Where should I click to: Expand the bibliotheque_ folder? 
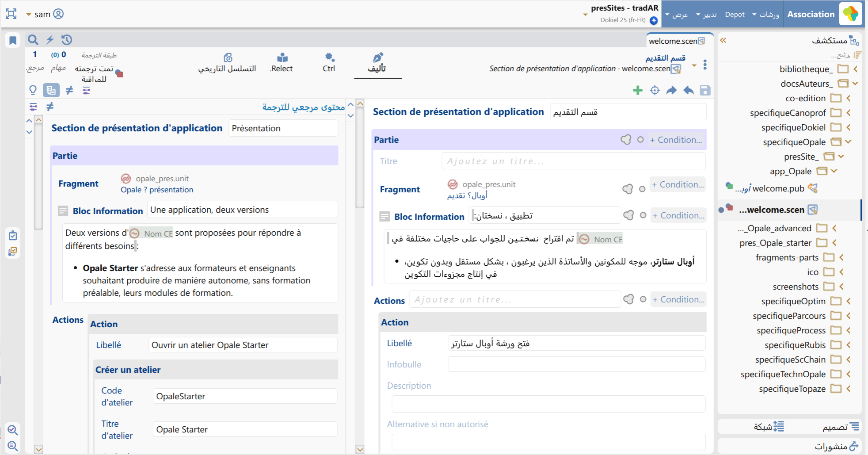tap(856, 69)
